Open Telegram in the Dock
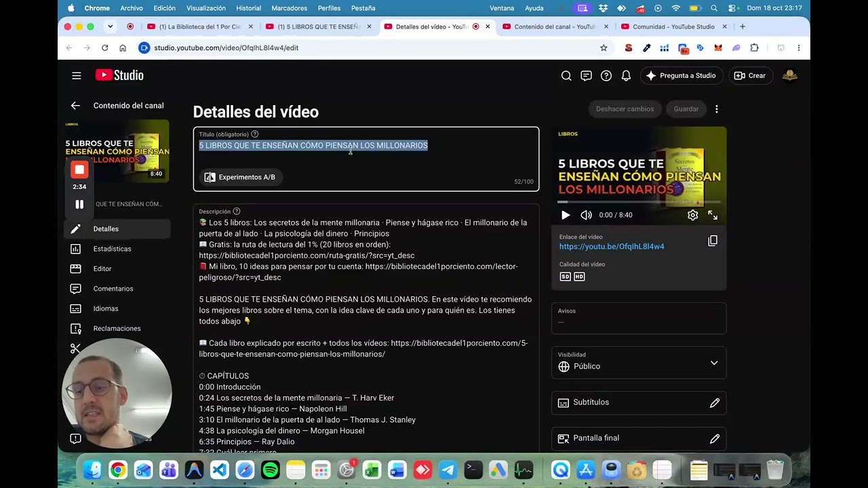Screen dimensions: 868x488 pyautogui.click(x=448, y=470)
